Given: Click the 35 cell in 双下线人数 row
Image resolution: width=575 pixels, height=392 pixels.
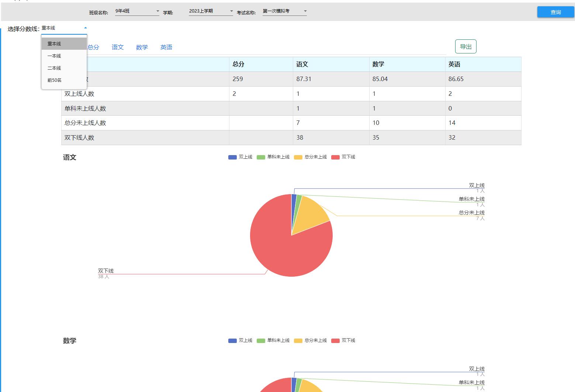Looking at the screenshot, I should [x=407, y=137].
